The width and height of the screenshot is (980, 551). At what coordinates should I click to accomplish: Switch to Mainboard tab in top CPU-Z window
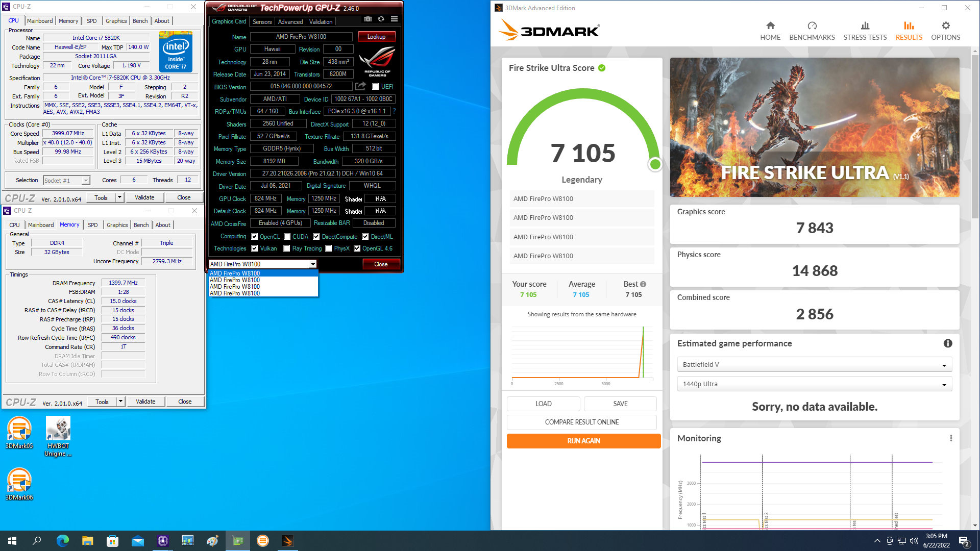point(40,21)
